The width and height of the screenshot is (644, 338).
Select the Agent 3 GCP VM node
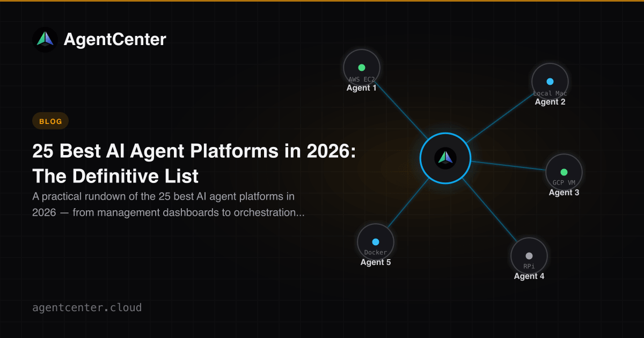coord(564,172)
